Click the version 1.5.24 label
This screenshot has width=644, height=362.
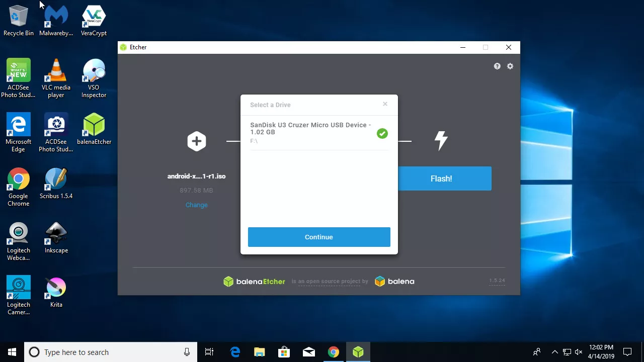497,281
